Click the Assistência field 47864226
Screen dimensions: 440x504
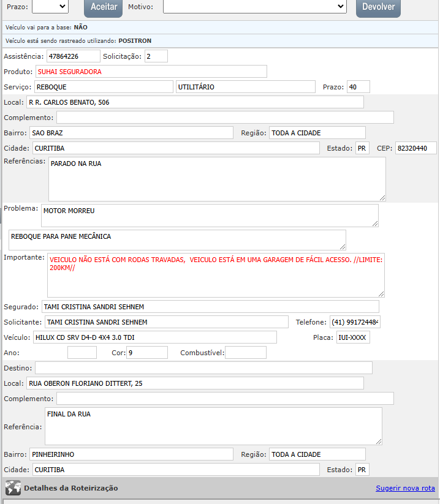coord(74,56)
